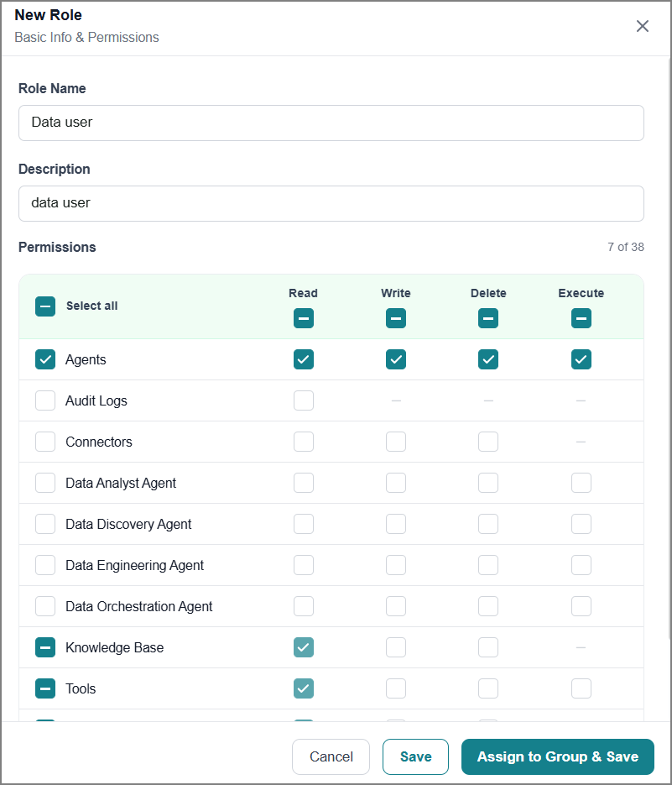Toggle the Write column header checkbox
672x785 pixels.
396,318
